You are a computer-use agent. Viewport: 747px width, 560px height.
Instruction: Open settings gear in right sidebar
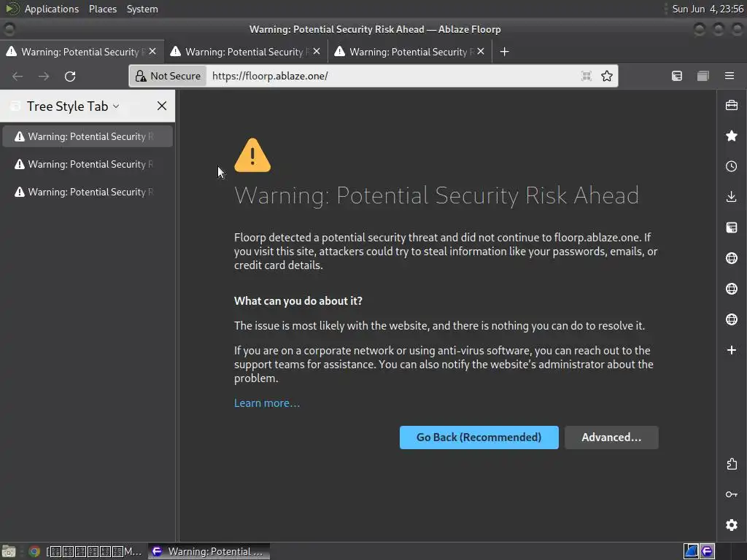coord(732,525)
